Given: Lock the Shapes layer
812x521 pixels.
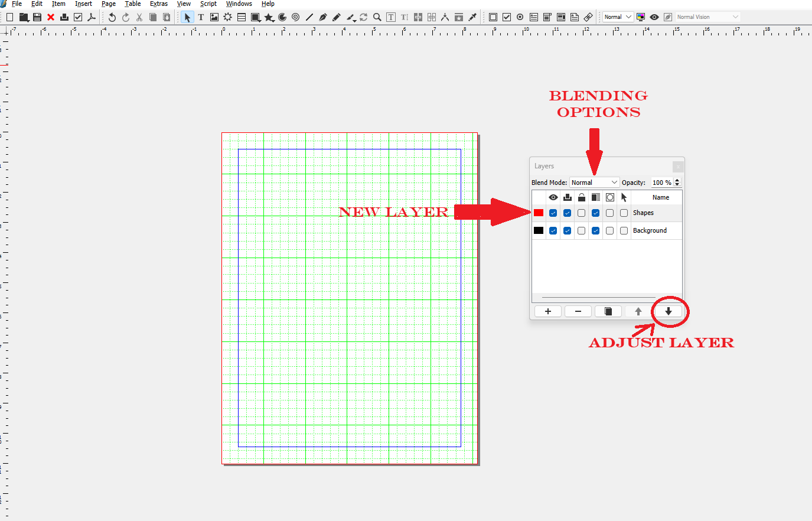Looking at the screenshot, I should [582, 213].
